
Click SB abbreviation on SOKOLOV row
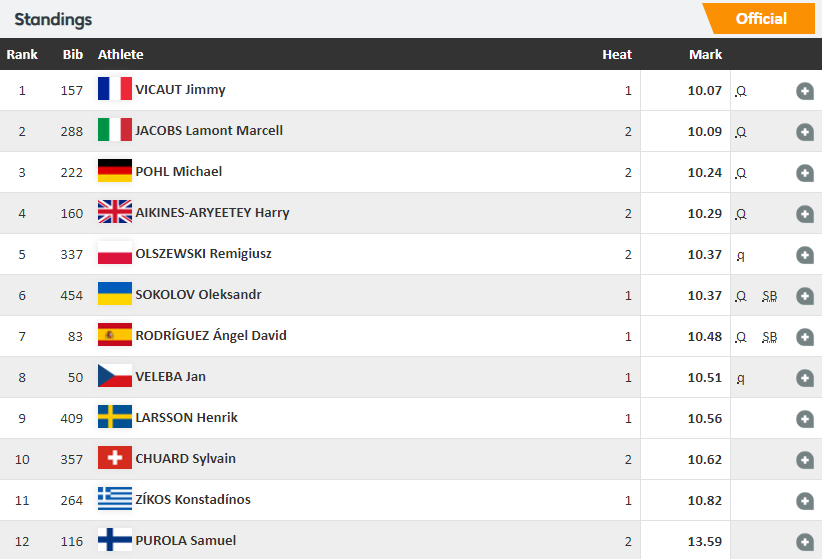770,296
